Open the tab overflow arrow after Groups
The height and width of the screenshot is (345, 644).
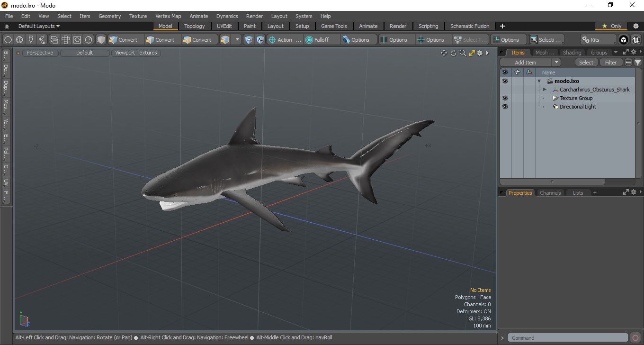pyautogui.click(x=616, y=52)
